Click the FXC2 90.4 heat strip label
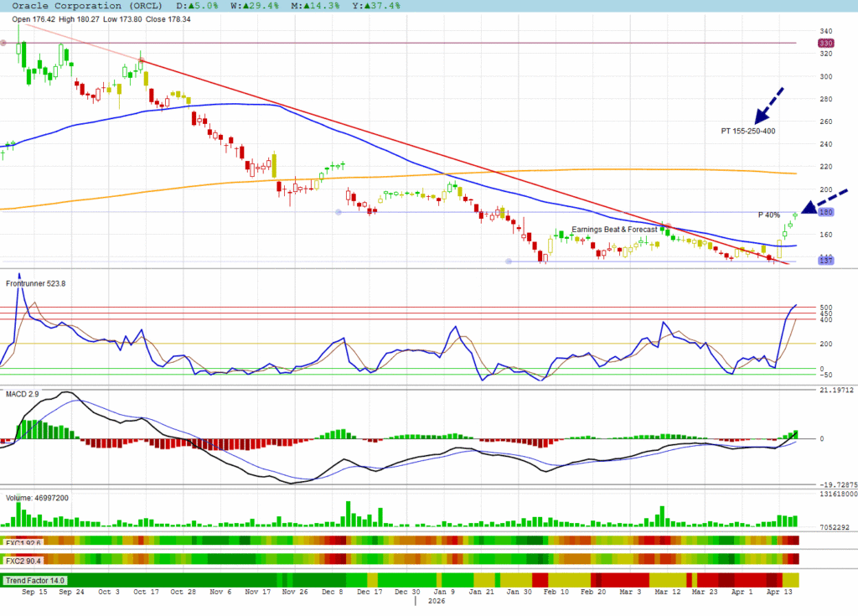The height and width of the screenshot is (616, 858). [23, 559]
